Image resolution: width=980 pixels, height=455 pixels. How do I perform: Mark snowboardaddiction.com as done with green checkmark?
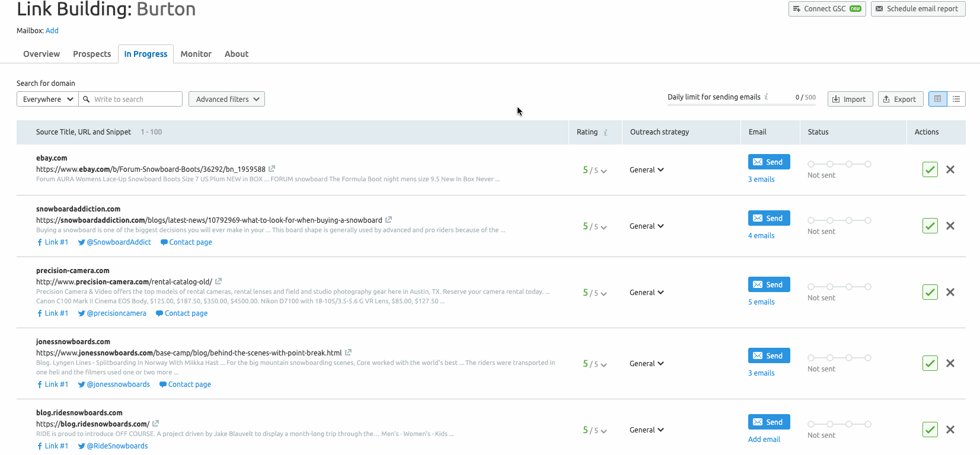pyautogui.click(x=930, y=226)
